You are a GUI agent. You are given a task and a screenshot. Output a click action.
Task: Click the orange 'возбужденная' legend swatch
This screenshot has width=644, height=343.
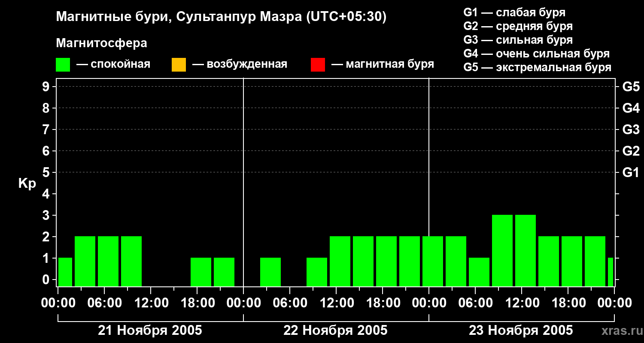(x=179, y=65)
